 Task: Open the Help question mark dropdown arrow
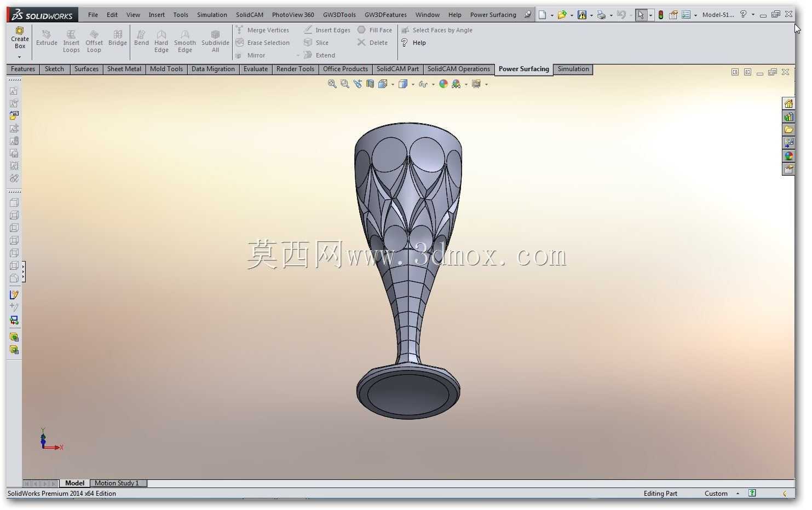click(753, 15)
